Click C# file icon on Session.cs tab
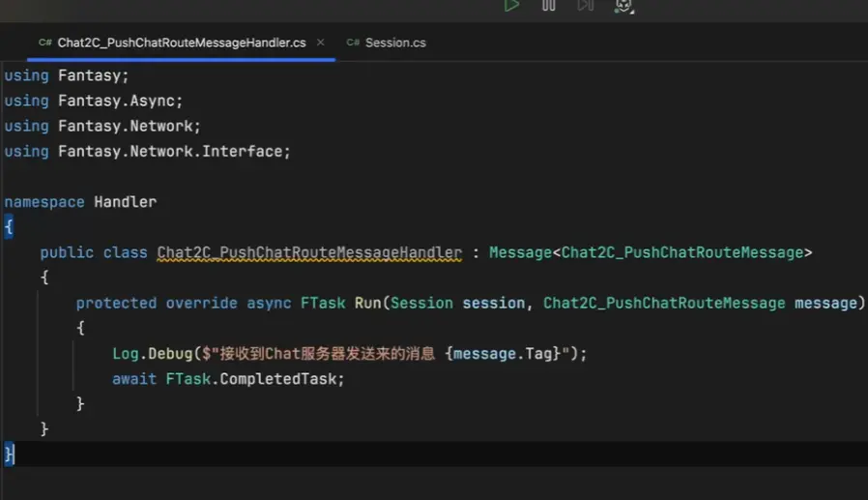The width and height of the screenshot is (868, 500). tap(353, 43)
